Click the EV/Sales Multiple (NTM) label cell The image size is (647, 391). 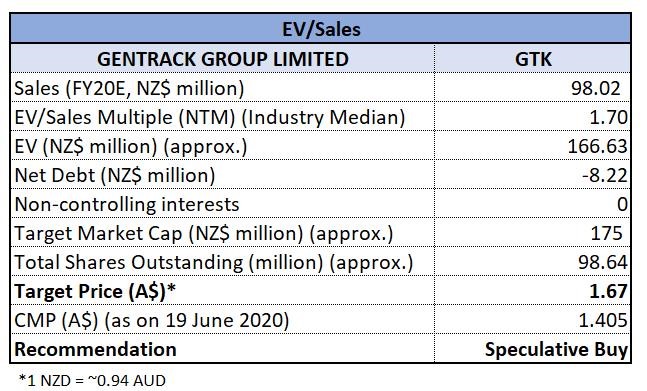click(x=223, y=117)
